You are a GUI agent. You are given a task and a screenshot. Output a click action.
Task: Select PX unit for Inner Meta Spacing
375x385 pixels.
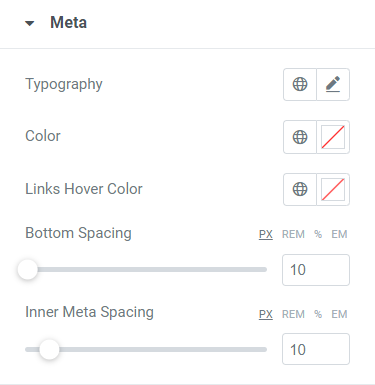(266, 314)
